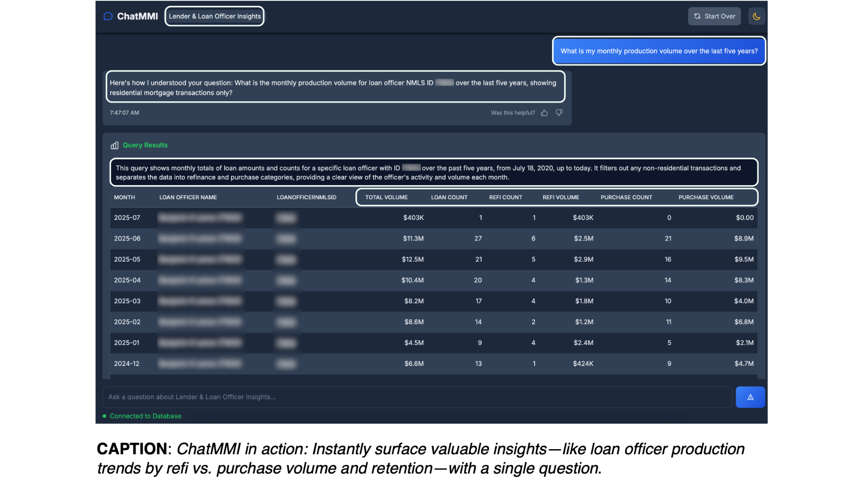Viewport: 868px width, 488px height.
Task: Click the thumbs up helpful icon
Action: 544,113
